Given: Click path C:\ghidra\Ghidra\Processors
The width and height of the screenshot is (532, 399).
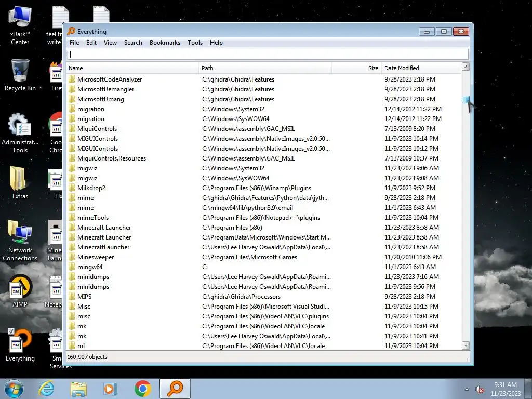Looking at the screenshot, I should [x=241, y=297].
